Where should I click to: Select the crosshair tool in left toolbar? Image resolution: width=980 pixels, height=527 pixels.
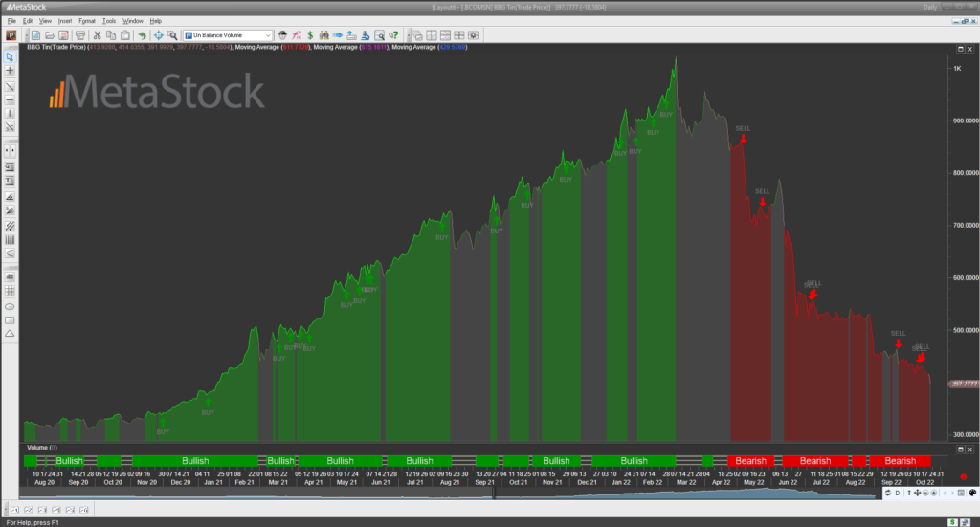click(10, 72)
